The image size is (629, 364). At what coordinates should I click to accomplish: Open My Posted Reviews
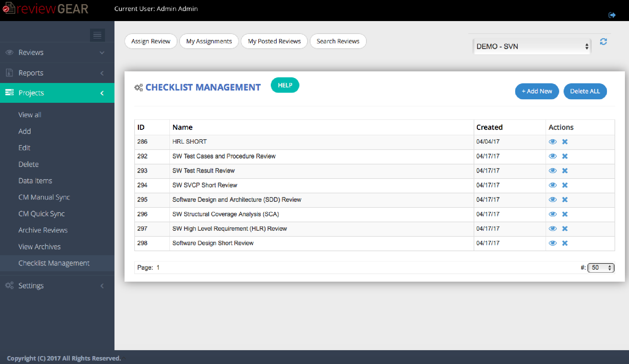click(x=274, y=41)
